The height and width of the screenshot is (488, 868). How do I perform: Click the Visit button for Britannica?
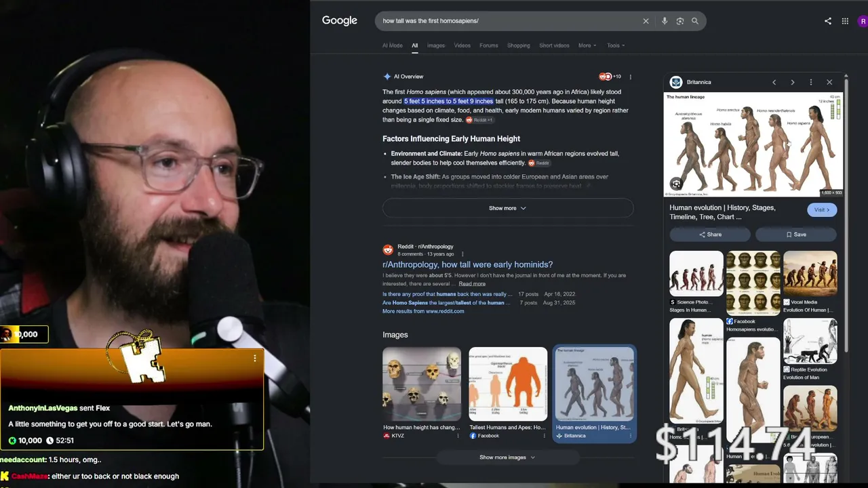pyautogui.click(x=822, y=210)
